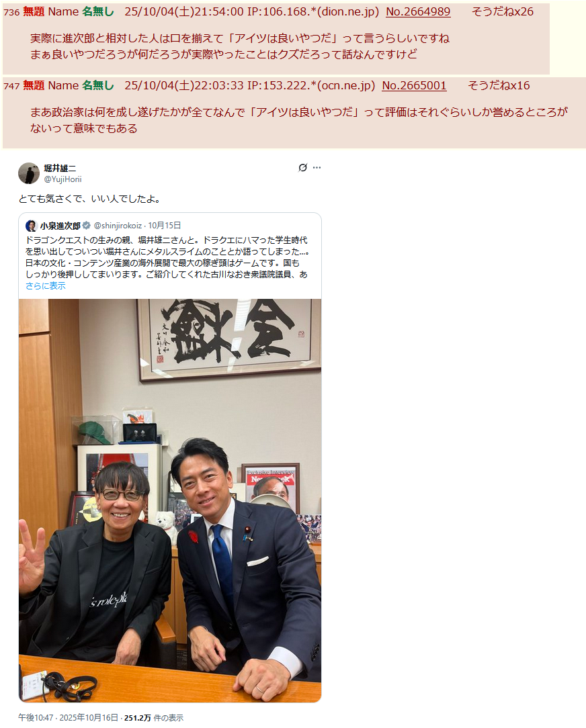Image resolution: width=586 pixels, height=728 pixels.
Task: Upvote post 747 with そうだねx16
Action: pos(499,85)
